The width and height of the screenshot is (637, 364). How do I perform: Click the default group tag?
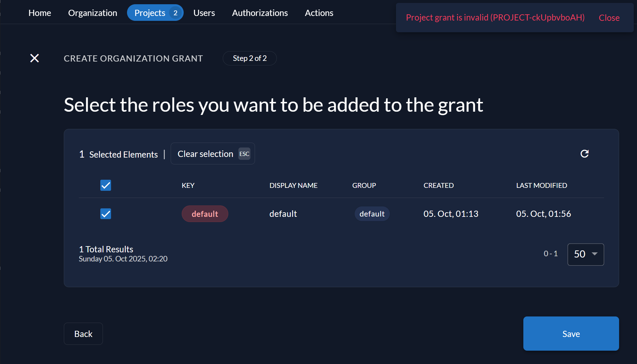(372, 214)
